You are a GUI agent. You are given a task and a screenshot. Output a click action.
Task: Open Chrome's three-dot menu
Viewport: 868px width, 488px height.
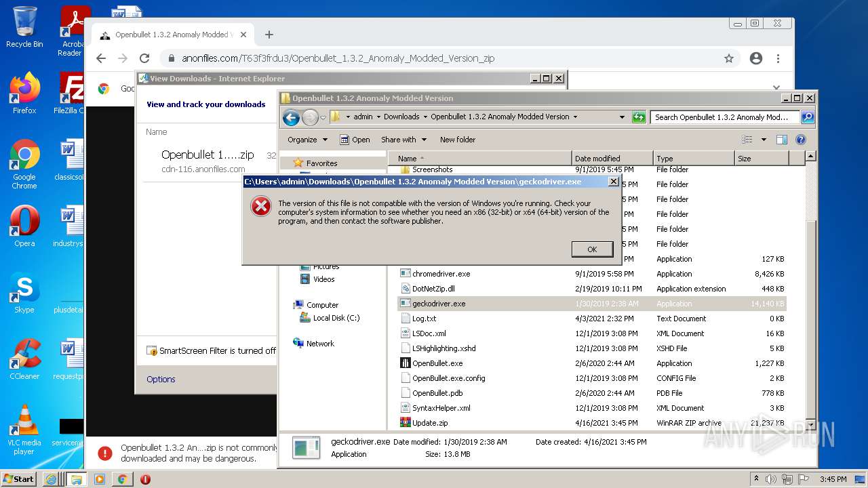(x=778, y=58)
